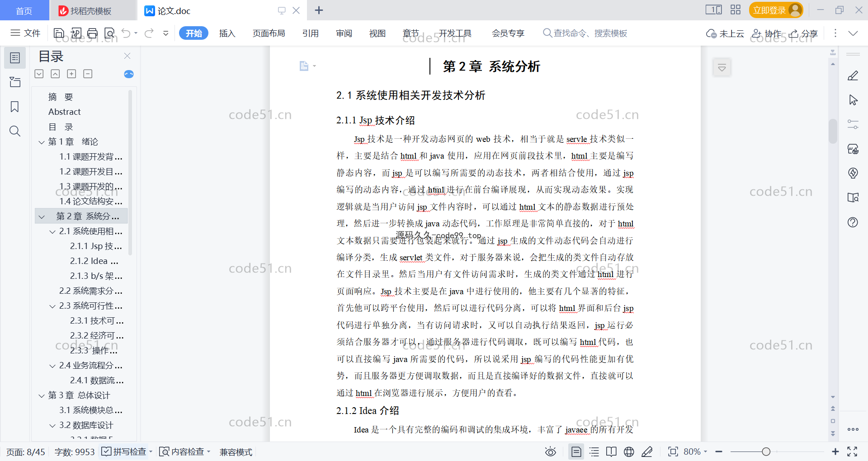868x461 pixels.
Task: Promote heading level with plus box in outline
Action: 71,74
